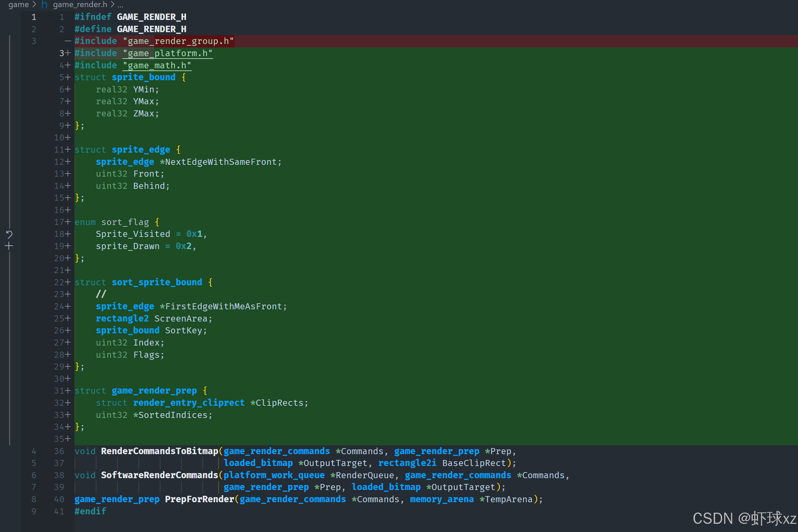Image resolution: width=798 pixels, height=532 pixels.
Task: Click the stage change plus icon in gutter
Action: point(9,246)
